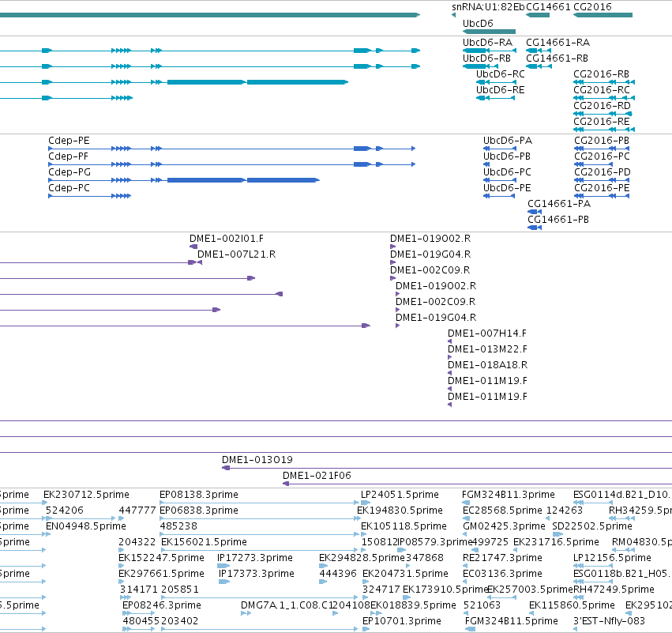Open EST EK105118.5prime
Viewport: 672px width, 633px height.
coord(404,526)
